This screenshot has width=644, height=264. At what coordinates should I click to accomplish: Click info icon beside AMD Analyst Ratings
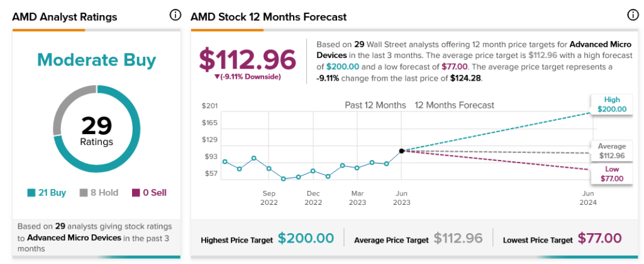[175, 15]
